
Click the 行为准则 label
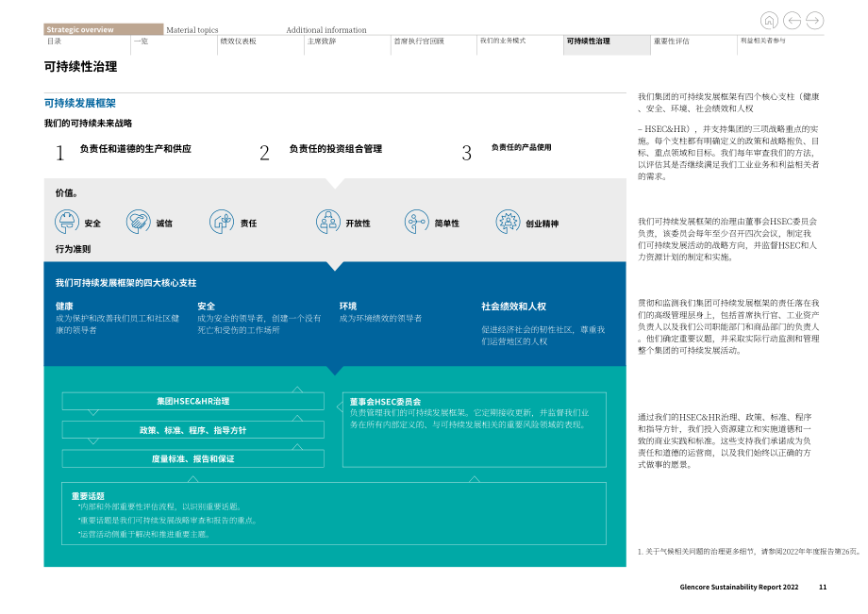tap(73, 249)
